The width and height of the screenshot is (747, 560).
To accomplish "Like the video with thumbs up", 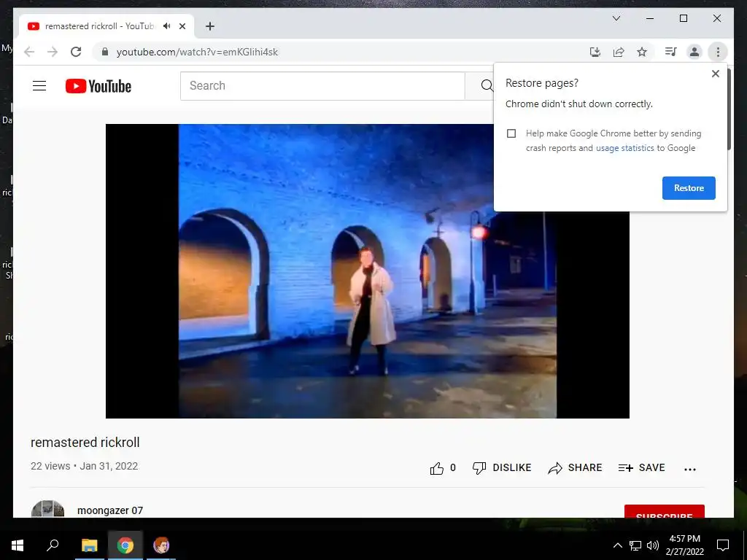I will pos(437,468).
